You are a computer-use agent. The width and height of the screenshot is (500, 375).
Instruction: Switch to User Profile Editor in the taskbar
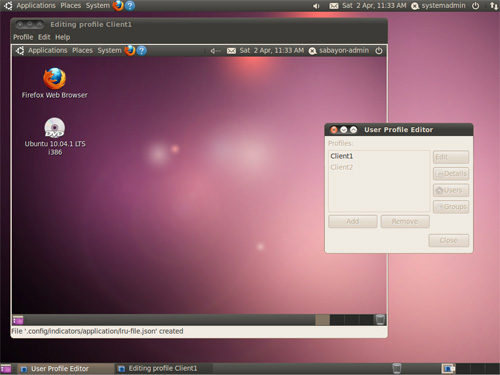click(65, 369)
